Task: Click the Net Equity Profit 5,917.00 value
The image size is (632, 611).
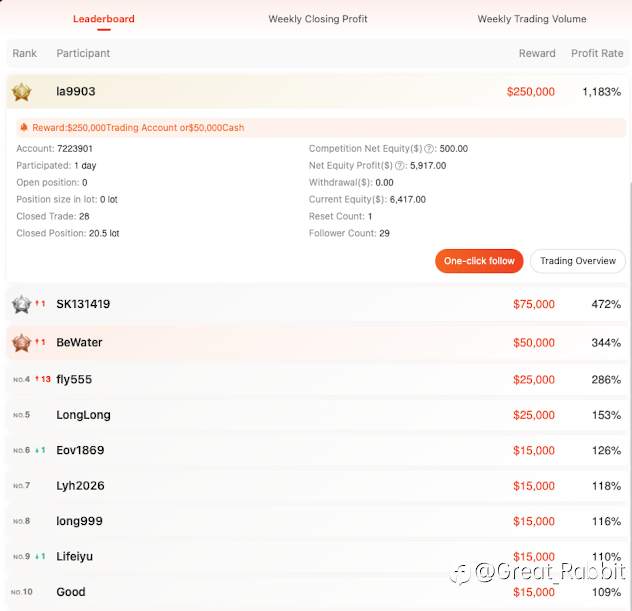Action: 428,166
